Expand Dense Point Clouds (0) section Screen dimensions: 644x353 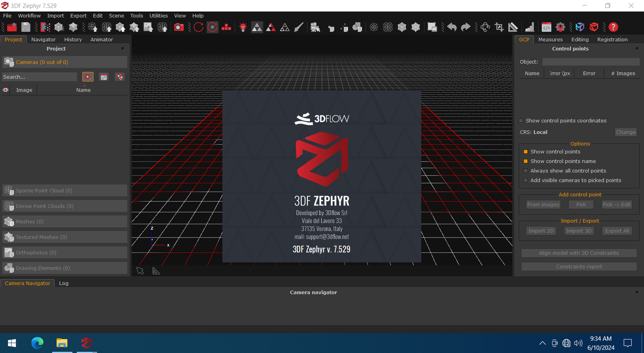65,206
